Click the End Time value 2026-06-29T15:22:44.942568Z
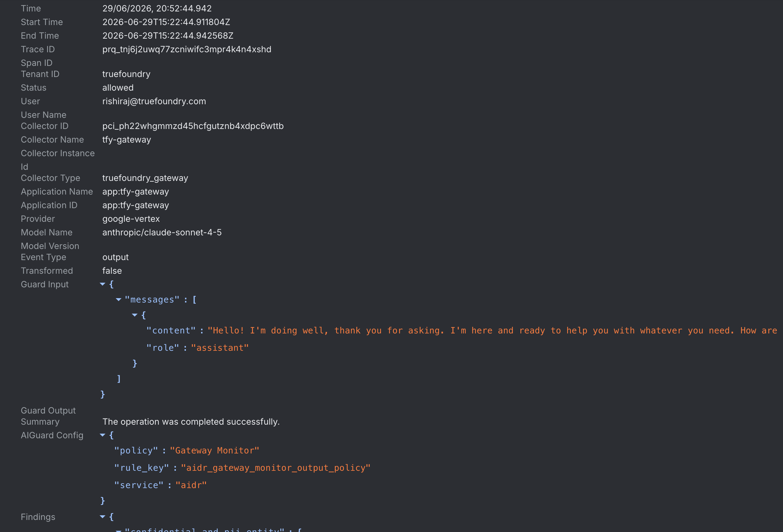 point(168,36)
